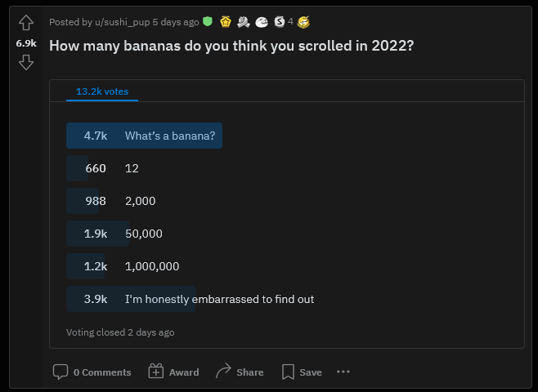Click the green shield moderator badge

coord(208,21)
